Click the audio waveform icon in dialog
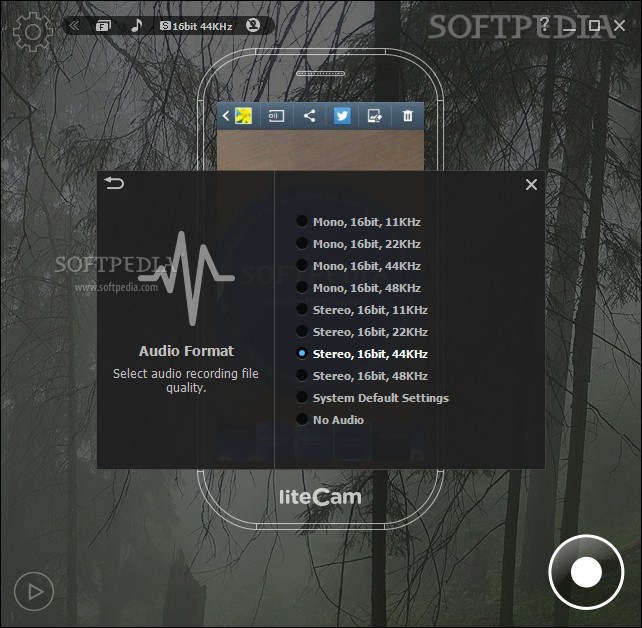Viewport: 642px width, 628px height. [186, 278]
